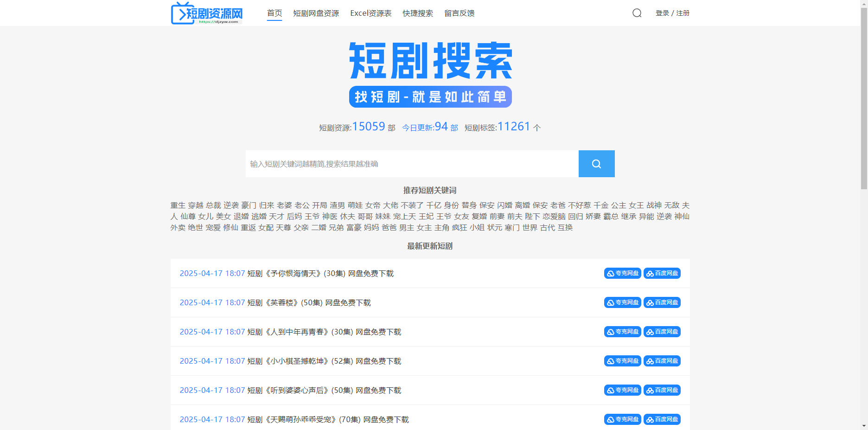Open 百度网盘 for 予你恨海情天

pos(662,273)
